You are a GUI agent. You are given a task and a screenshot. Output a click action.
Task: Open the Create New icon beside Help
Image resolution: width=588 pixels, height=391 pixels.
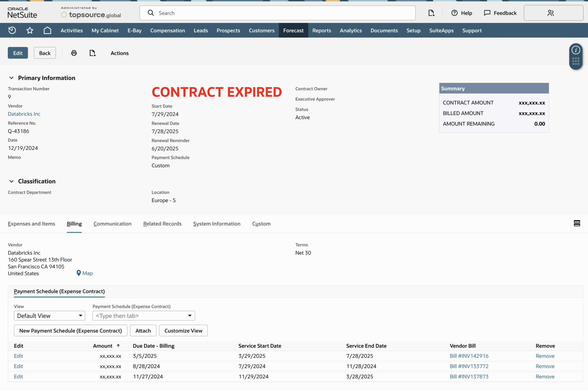[431, 13]
